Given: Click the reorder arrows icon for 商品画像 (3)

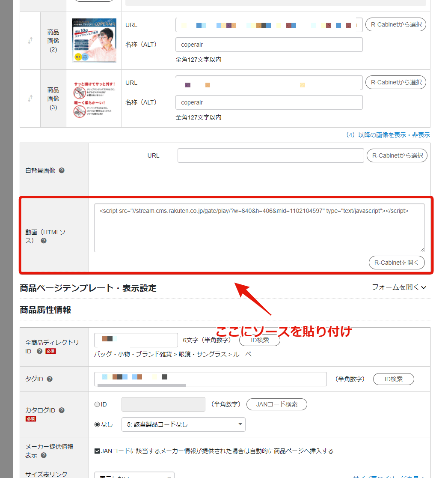Looking at the screenshot, I should 30,99.
